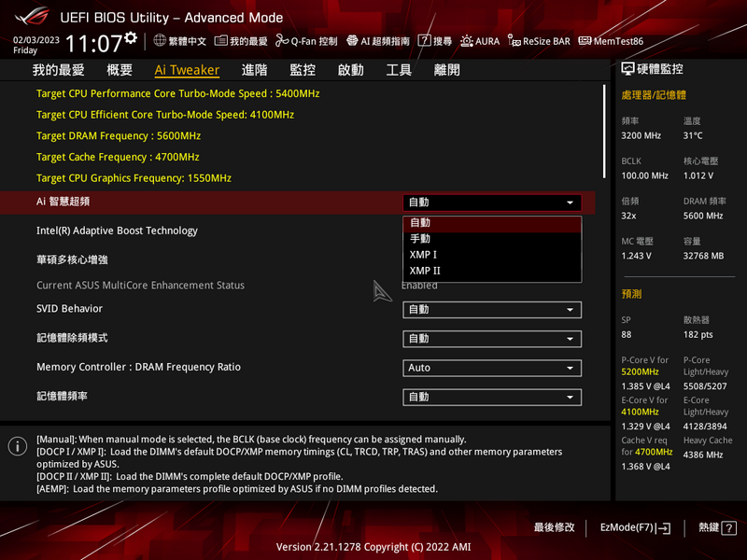Open the Ai 智慧超頻 dropdown
747x560 pixels.
pos(492,203)
